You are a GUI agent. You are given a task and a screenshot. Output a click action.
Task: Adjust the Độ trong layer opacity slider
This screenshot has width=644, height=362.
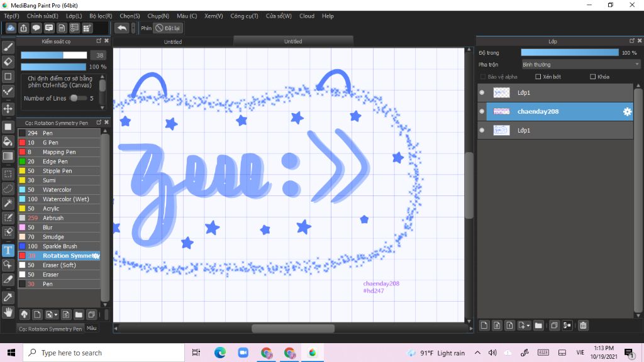coord(570,53)
